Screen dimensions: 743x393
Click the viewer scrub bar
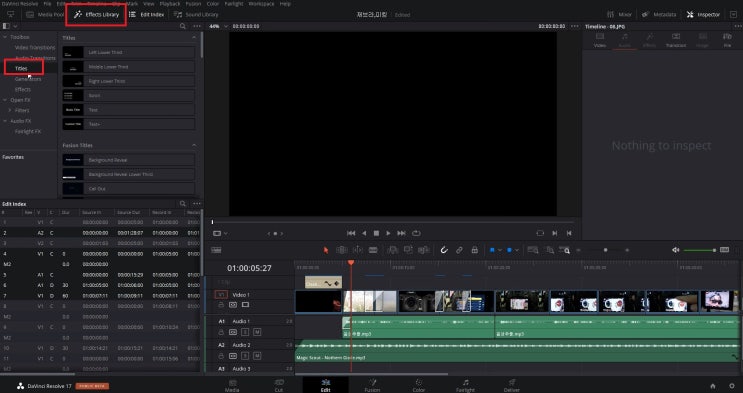pos(393,222)
